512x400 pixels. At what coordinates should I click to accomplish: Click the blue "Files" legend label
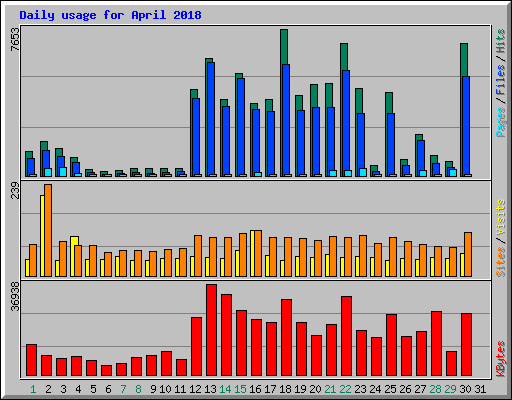pos(500,80)
